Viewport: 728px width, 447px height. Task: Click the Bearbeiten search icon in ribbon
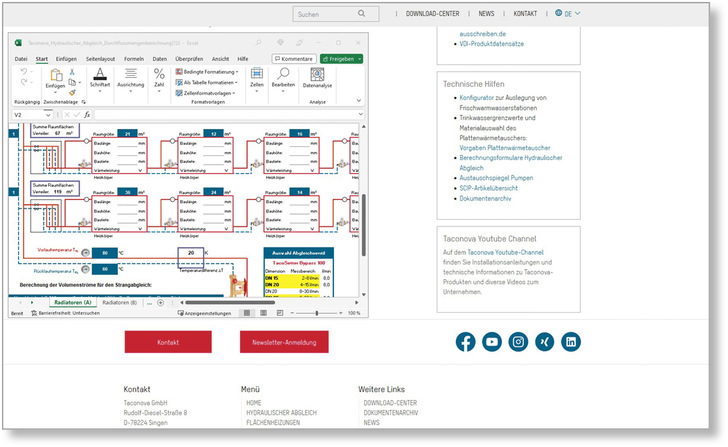click(x=283, y=76)
